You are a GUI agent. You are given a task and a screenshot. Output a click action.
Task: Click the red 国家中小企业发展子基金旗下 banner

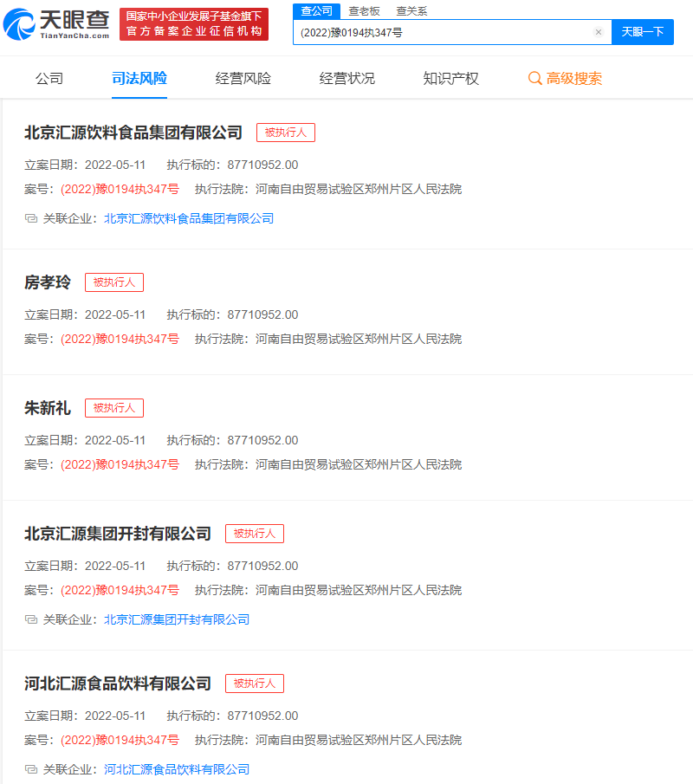pyautogui.click(x=194, y=24)
